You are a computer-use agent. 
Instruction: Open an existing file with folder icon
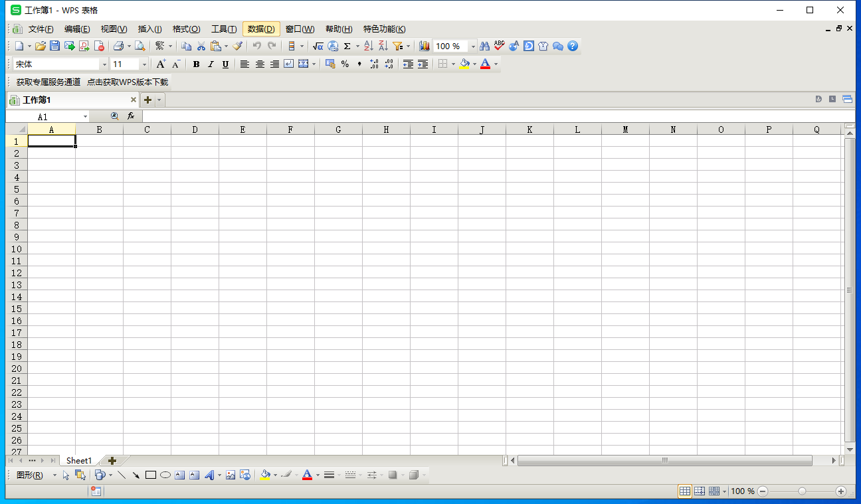tap(41, 46)
